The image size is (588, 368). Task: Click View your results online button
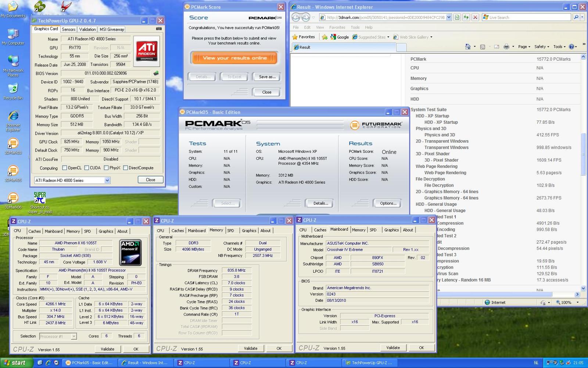tap(234, 58)
